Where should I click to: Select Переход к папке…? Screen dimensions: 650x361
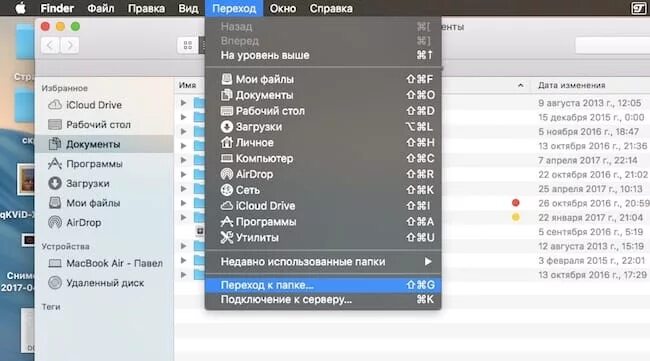(x=323, y=285)
